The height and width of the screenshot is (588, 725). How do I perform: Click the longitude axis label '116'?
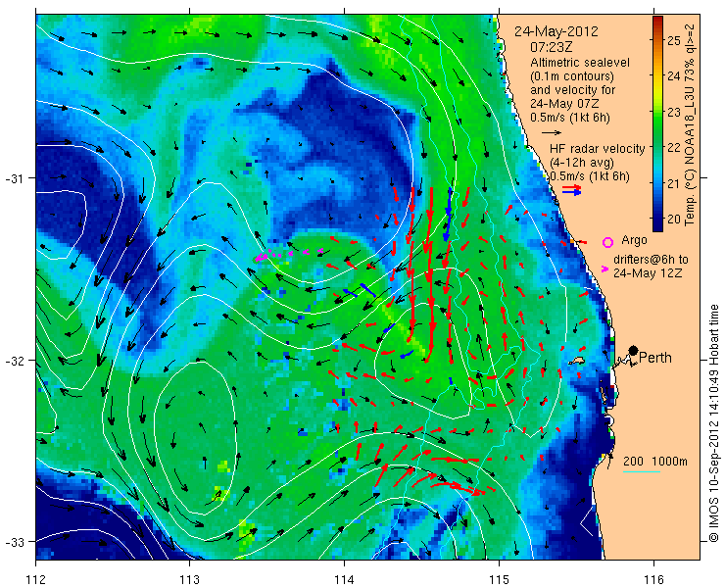pyautogui.click(x=653, y=579)
